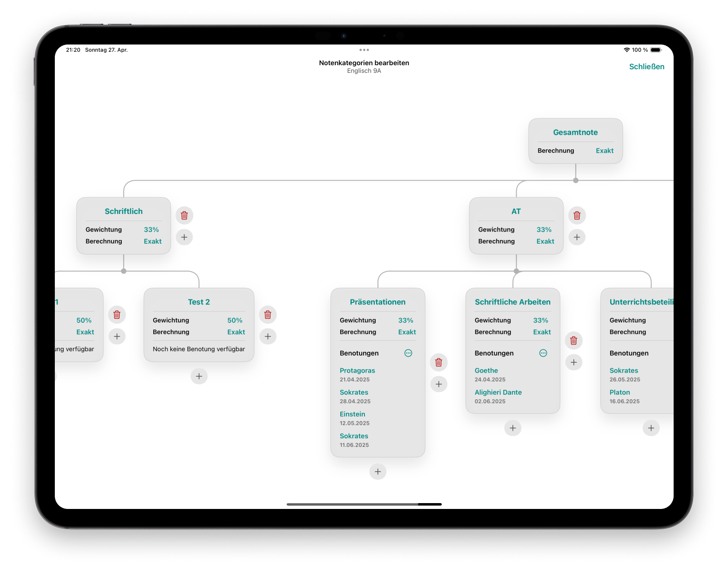Tap the battery status icon
728x571 pixels.
[656, 50]
